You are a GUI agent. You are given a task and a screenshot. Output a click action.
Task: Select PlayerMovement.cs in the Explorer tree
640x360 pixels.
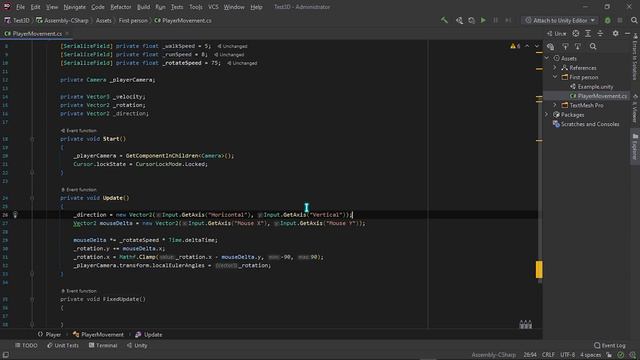(598, 96)
